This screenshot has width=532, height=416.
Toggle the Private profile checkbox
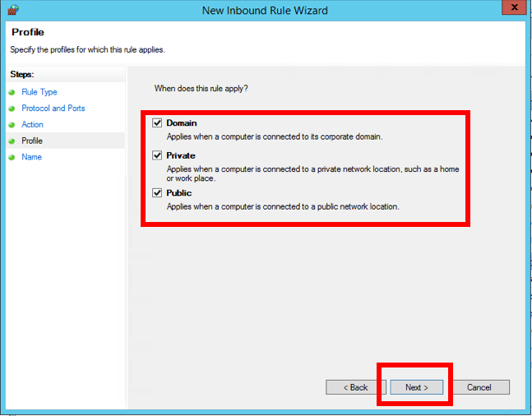point(157,155)
